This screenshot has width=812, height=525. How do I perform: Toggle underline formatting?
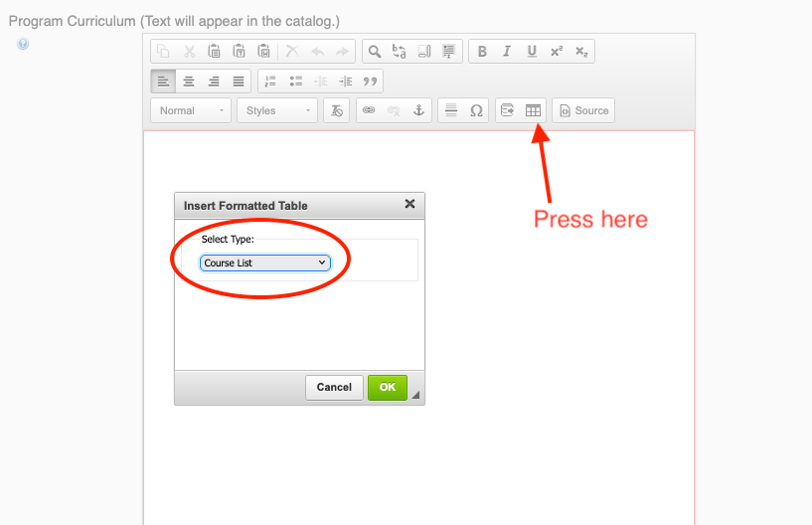coord(532,52)
